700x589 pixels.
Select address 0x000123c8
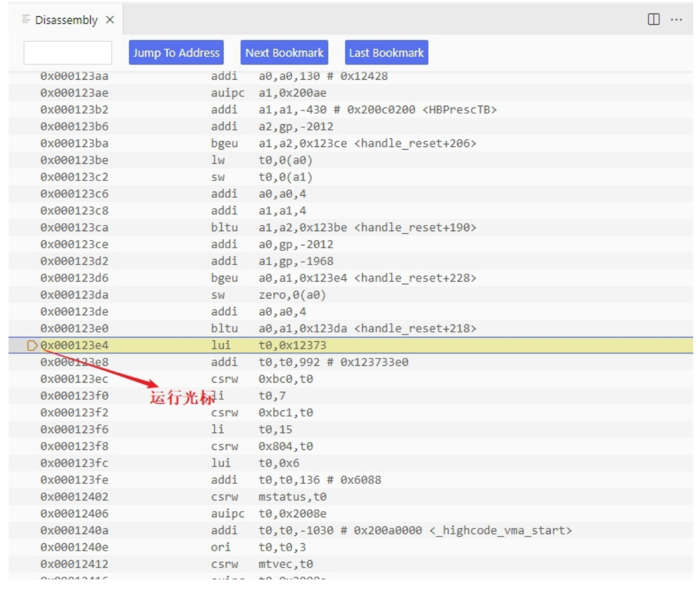coord(75,211)
